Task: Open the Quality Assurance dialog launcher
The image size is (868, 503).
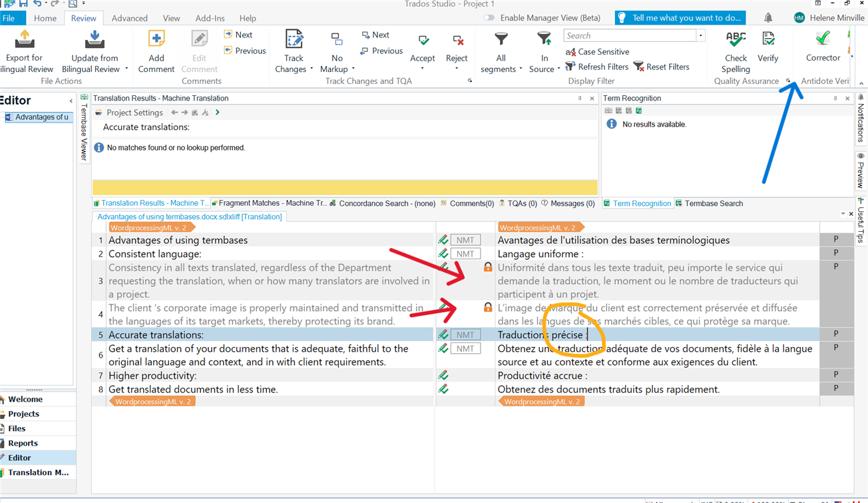Action: click(789, 81)
